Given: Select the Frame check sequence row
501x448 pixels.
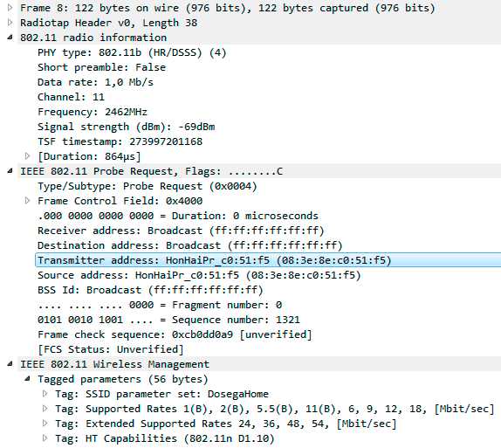Looking at the screenshot, I should (x=175, y=334).
